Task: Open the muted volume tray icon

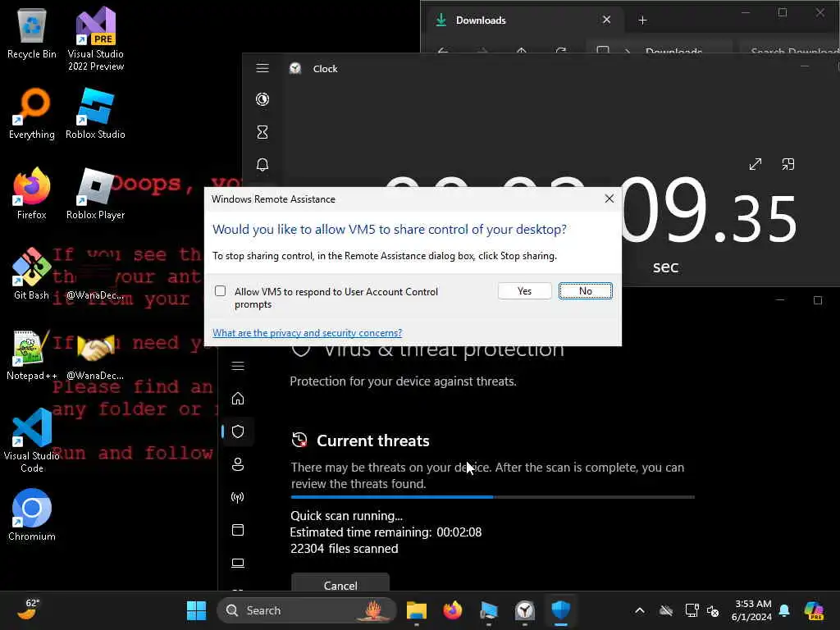Action: (713, 610)
